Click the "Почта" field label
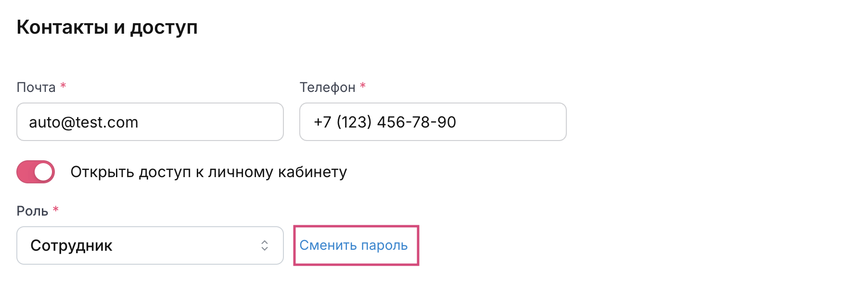Viewport: 868px width, 283px height. [36, 87]
